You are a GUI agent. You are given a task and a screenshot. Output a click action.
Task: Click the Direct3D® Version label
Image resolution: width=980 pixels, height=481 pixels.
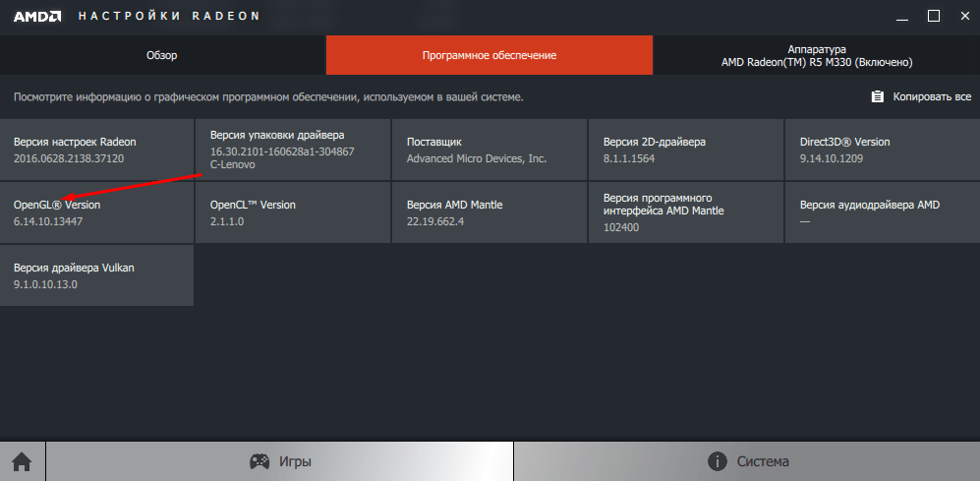click(845, 142)
